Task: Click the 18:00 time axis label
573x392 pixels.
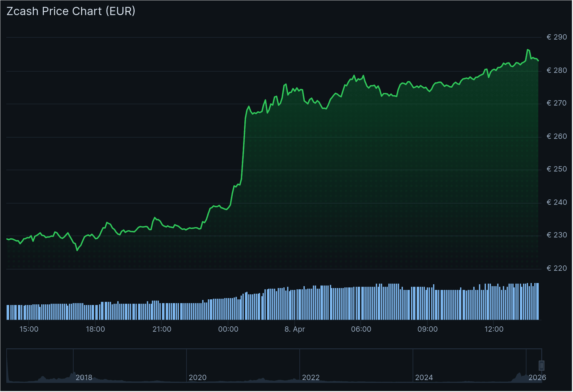Action: (96, 329)
